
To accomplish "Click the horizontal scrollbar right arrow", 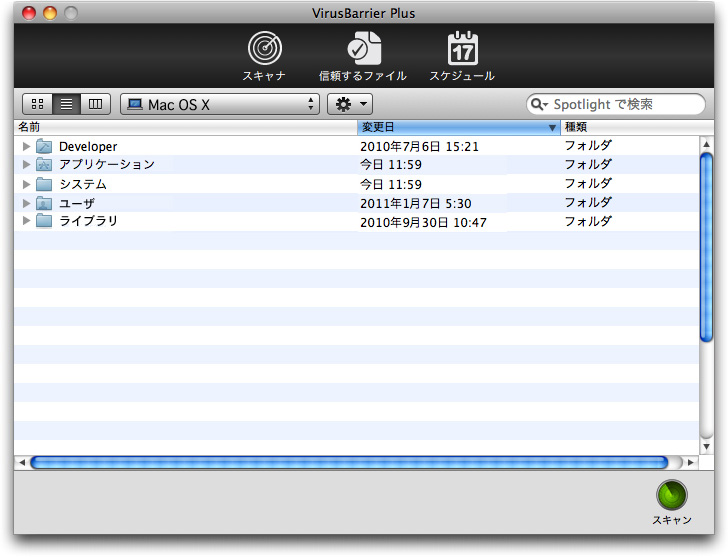I will (691, 462).
